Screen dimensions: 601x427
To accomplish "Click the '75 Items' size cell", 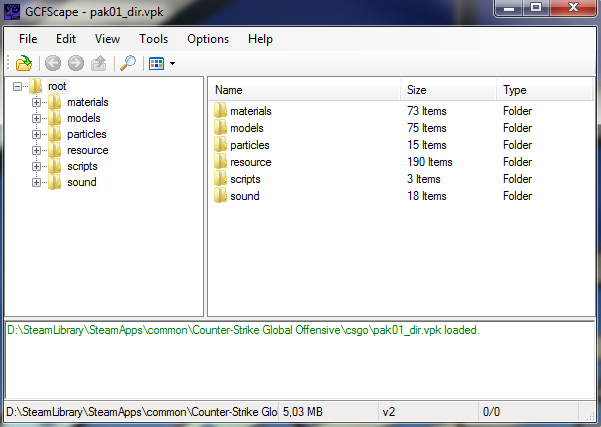I will coord(427,128).
